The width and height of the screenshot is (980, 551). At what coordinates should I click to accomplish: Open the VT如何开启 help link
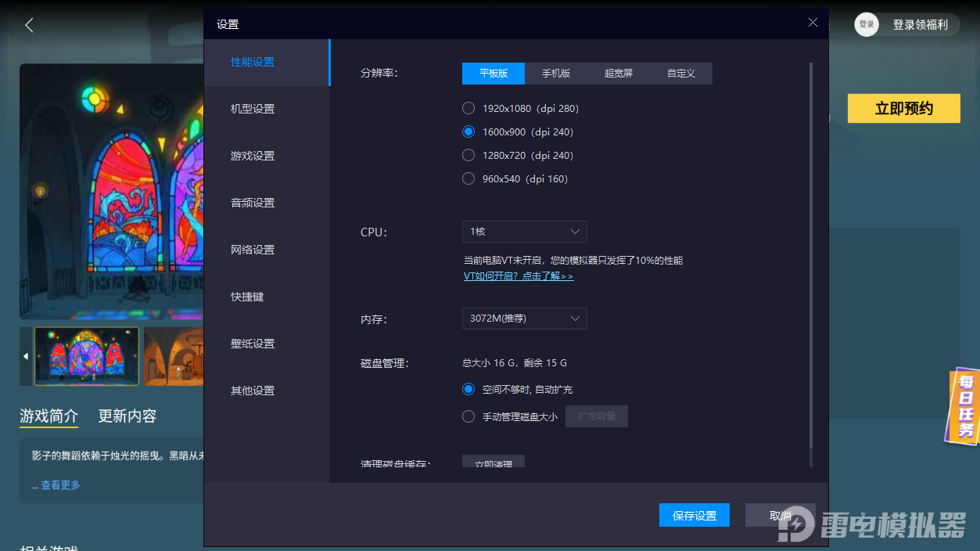518,276
